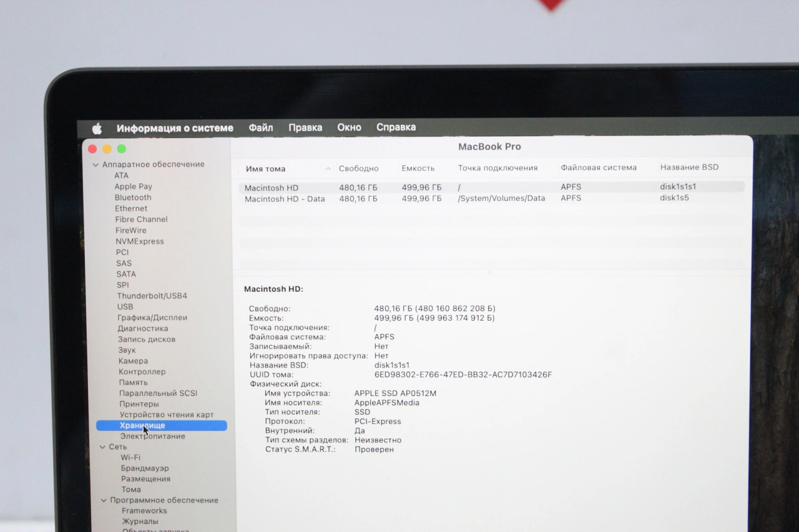Select Хранилище in the sidebar
The image size is (799, 532).
pyautogui.click(x=162, y=425)
